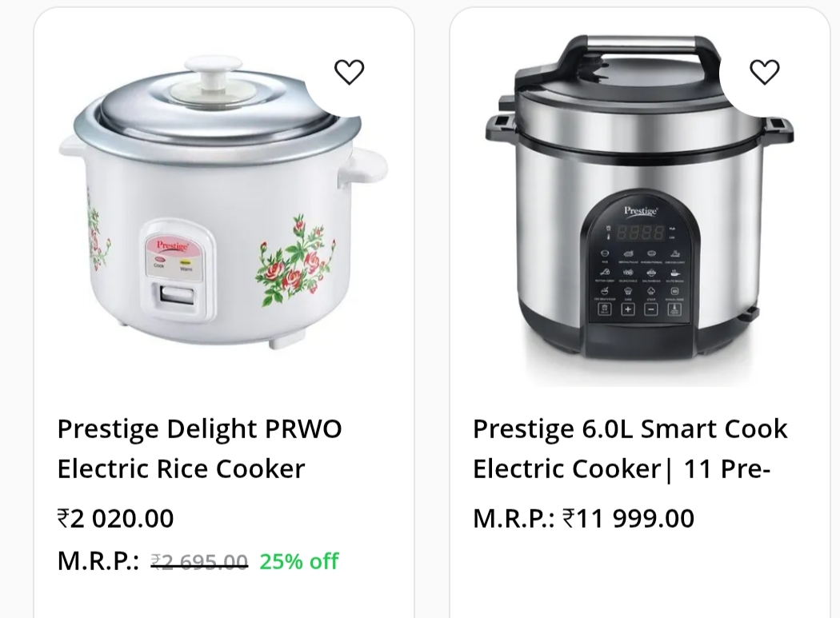
Task: Tap the green 25% off label
Action: 299,562
